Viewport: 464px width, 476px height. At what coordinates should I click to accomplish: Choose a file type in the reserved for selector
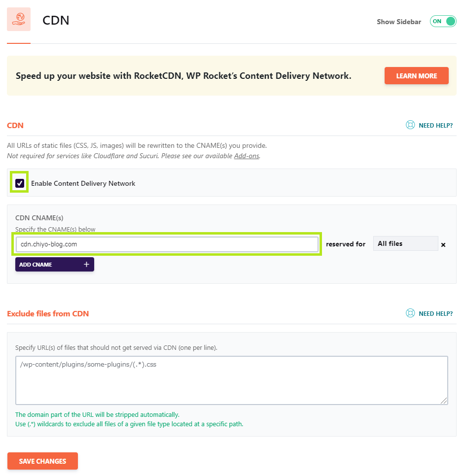[405, 243]
